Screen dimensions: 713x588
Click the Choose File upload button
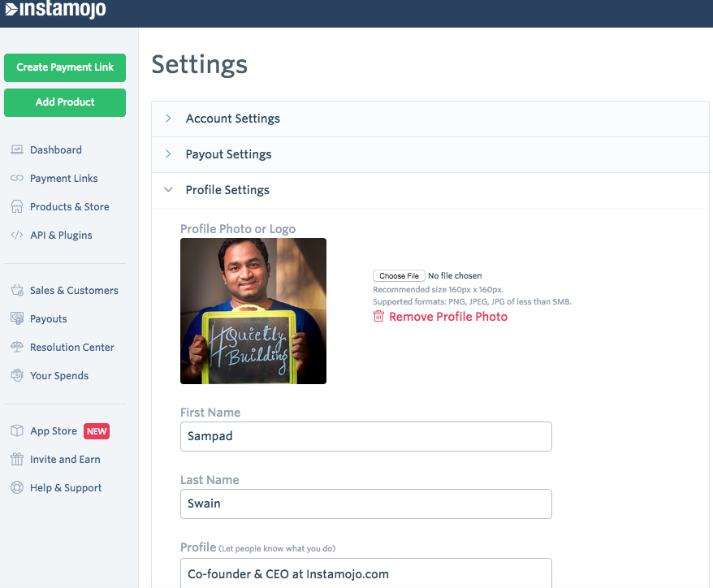tap(399, 276)
